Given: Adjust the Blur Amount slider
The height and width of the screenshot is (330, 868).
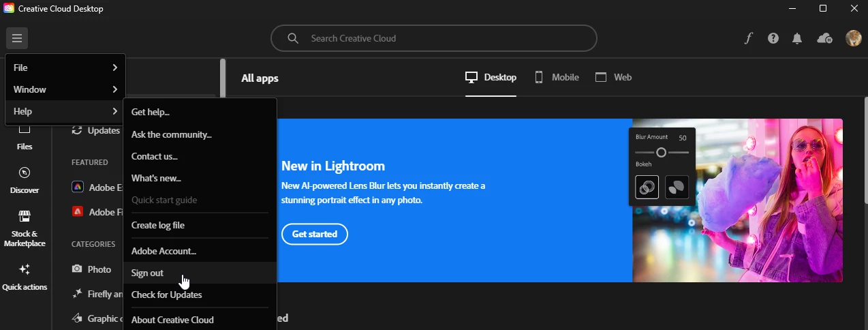Looking at the screenshot, I should [x=661, y=153].
